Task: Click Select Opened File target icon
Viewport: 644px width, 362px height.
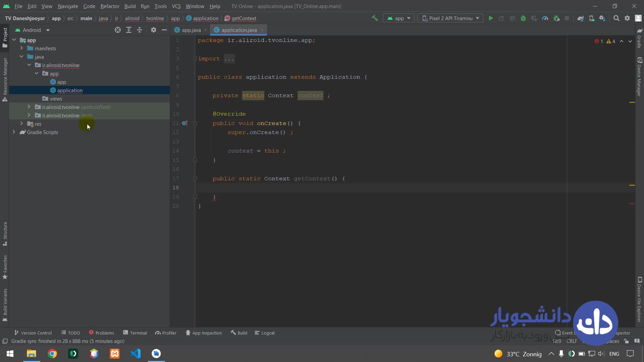Action: 118,30
